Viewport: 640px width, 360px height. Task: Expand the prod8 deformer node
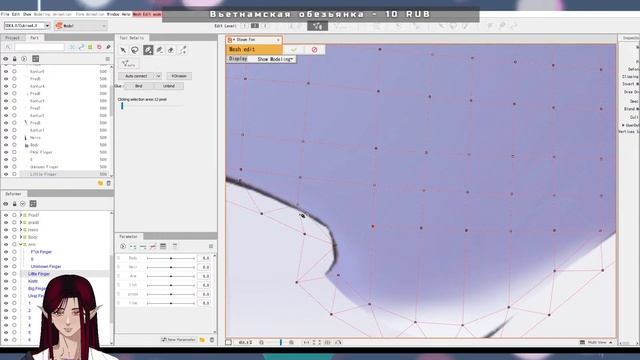pos(21,222)
